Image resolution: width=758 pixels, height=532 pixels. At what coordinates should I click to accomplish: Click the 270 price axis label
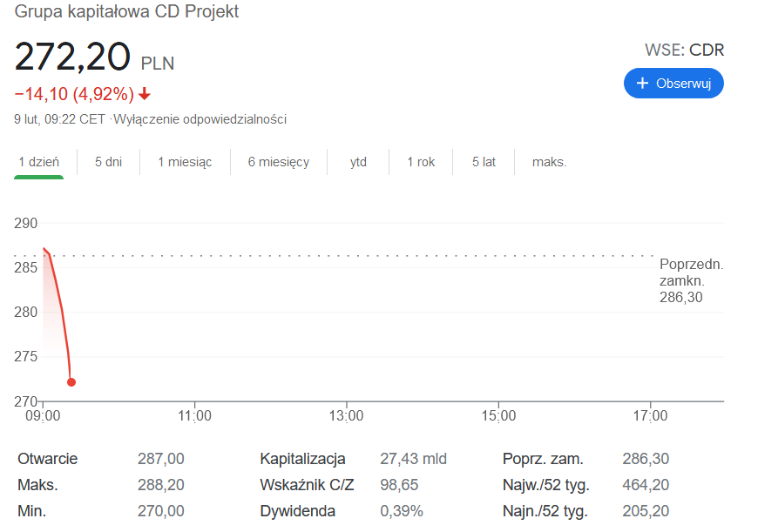(x=25, y=401)
